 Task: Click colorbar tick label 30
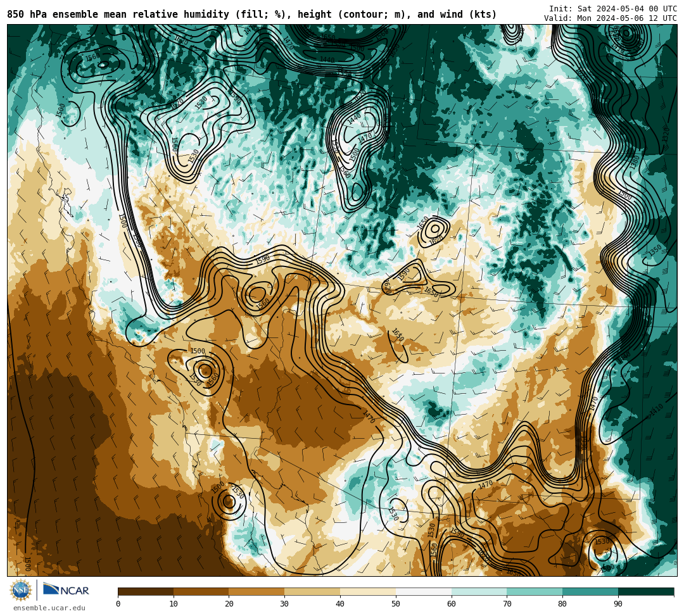[284, 604]
